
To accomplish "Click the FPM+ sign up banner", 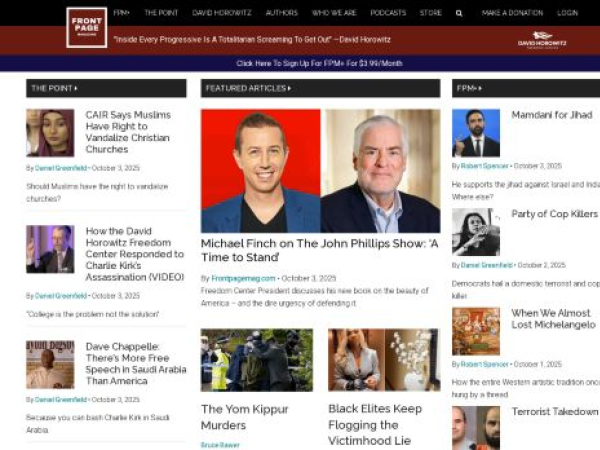I will click(x=319, y=63).
